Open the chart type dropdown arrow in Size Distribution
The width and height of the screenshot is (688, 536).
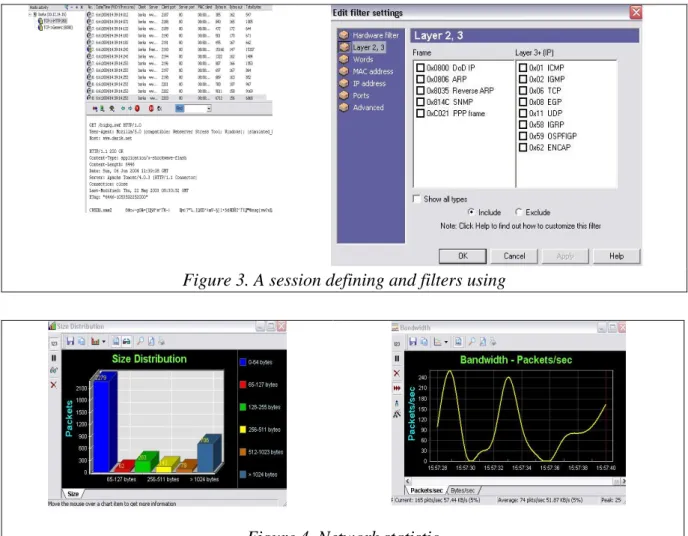pyautogui.click(x=104, y=342)
